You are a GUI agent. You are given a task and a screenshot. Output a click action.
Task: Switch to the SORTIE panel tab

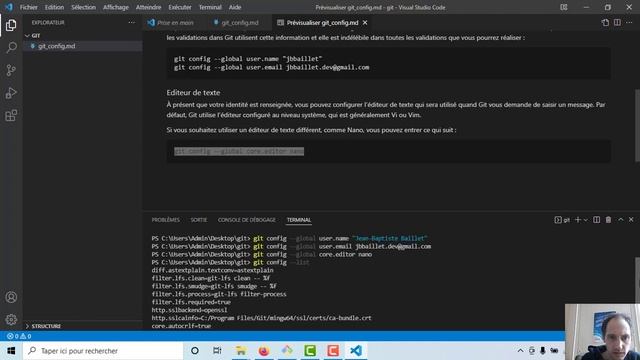[198, 220]
